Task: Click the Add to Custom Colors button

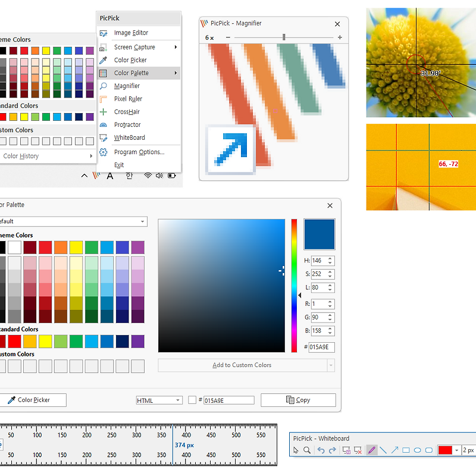Action: click(x=242, y=365)
